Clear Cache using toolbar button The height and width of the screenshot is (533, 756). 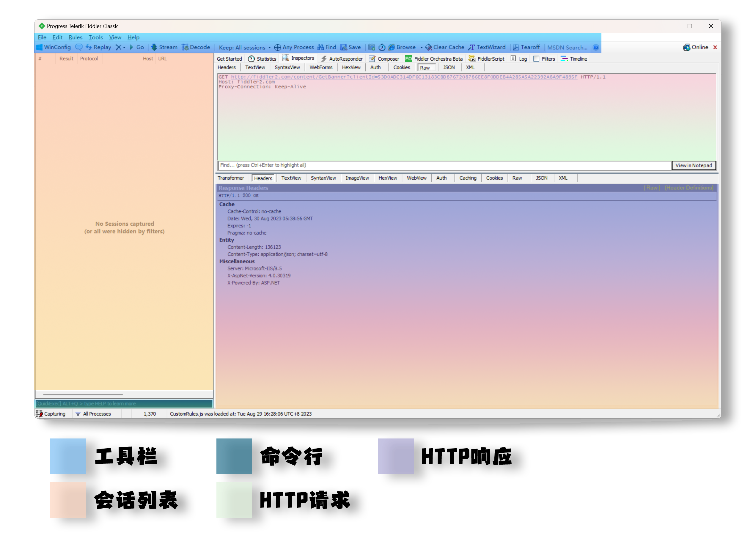pos(445,47)
